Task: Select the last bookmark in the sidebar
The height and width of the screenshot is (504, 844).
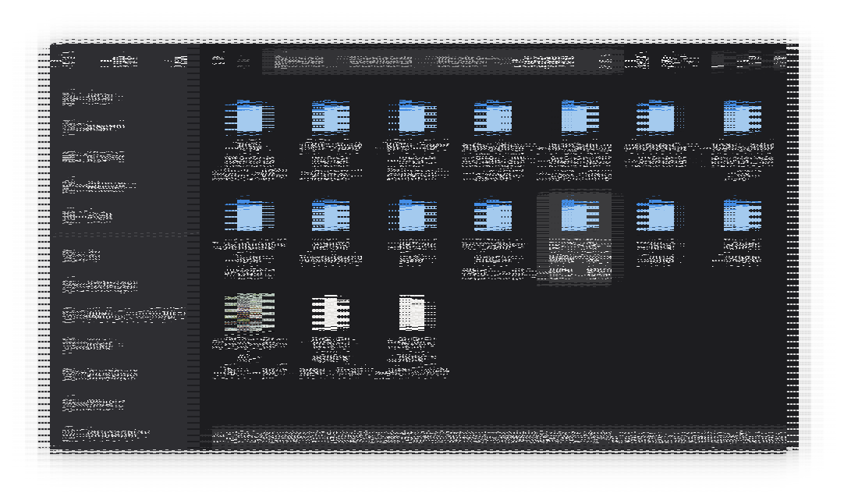Action: click(x=105, y=433)
